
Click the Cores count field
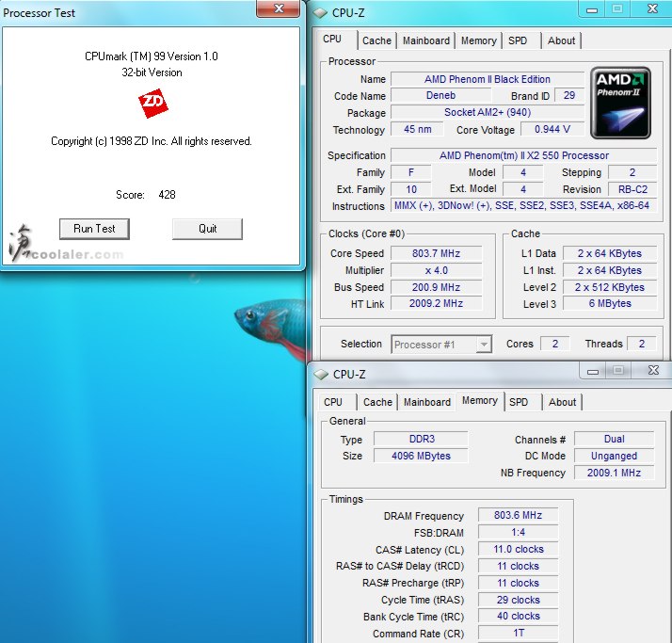click(x=555, y=344)
